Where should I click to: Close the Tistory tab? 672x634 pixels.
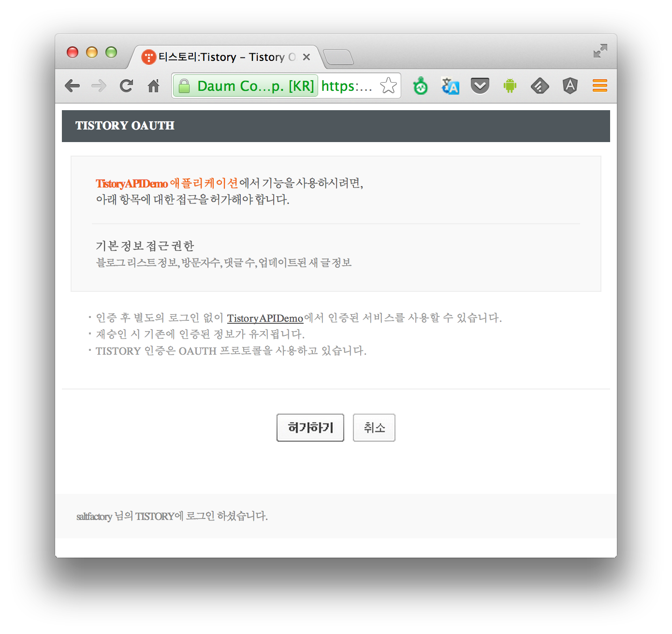pos(307,57)
